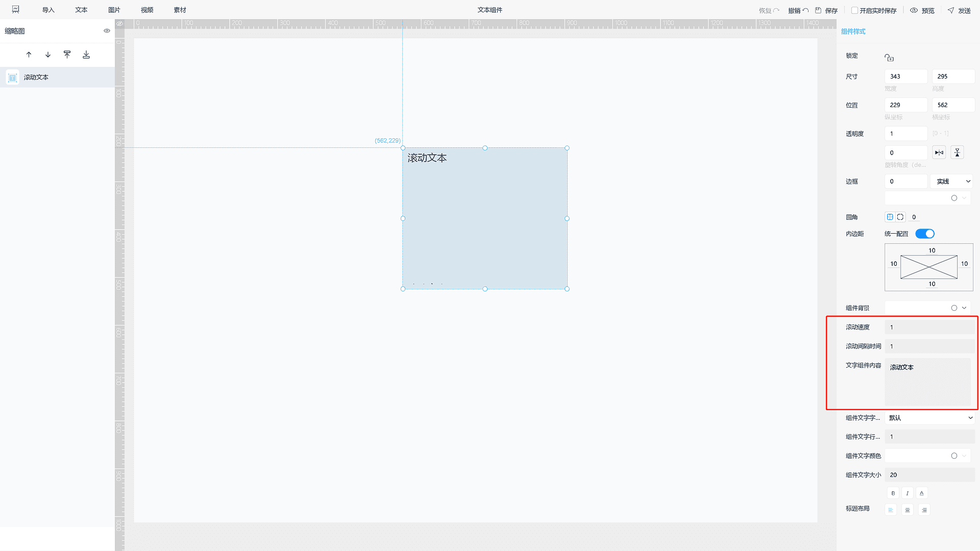Move layer up with the up arrow

[29, 55]
